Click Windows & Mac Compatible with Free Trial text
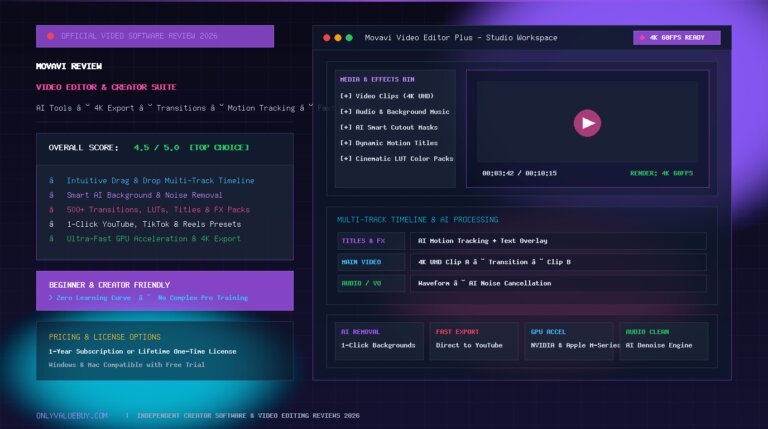 tap(126, 365)
